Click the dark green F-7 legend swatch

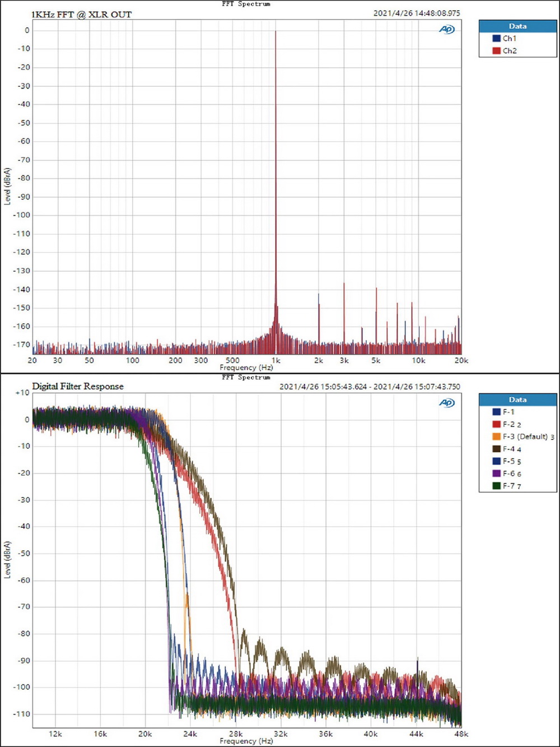click(496, 486)
